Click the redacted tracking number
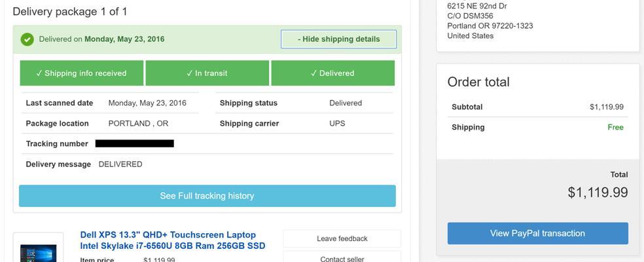 [x=135, y=143]
